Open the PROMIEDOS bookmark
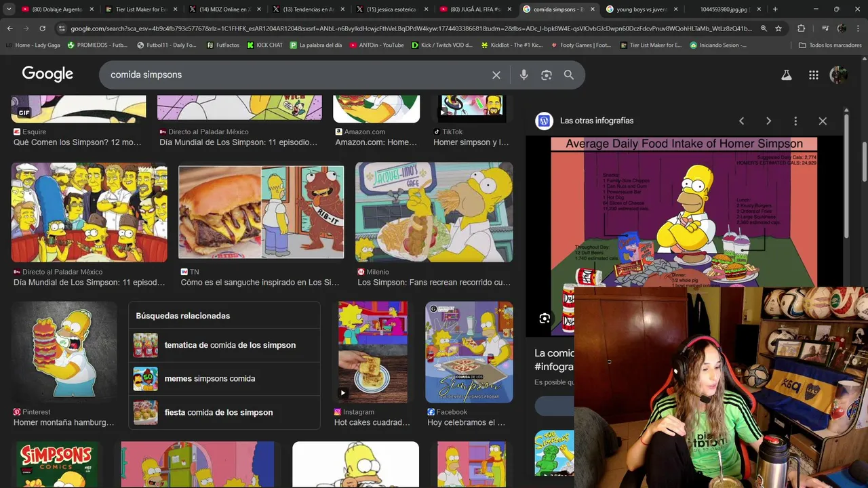This screenshot has height=488, width=868. 97,45
